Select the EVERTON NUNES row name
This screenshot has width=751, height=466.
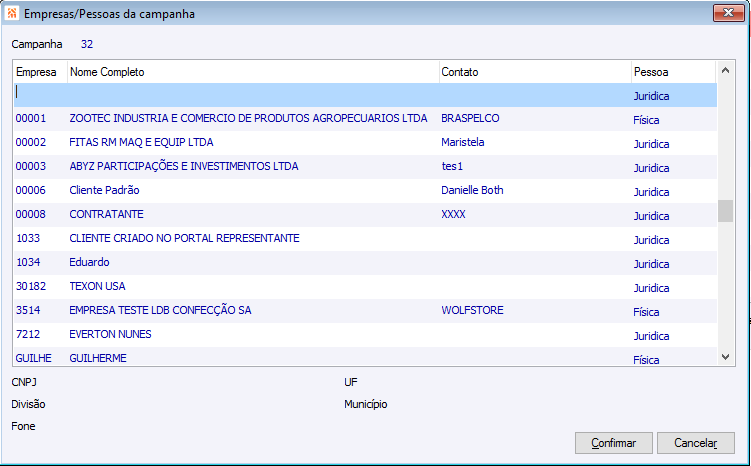point(110,334)
